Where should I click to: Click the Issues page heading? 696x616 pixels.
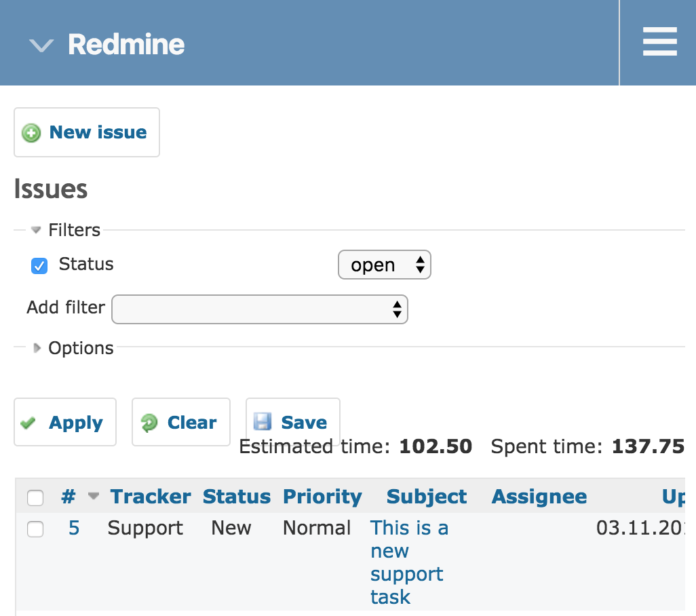51,189
